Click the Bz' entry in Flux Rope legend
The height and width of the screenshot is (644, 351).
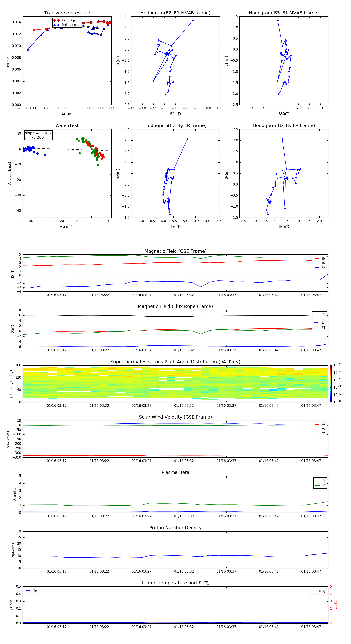coord(320,323)
